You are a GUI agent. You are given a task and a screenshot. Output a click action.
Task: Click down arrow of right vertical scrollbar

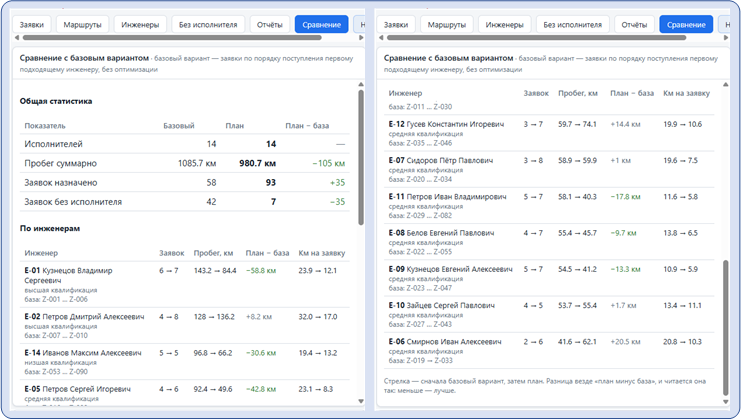(726, 402)
